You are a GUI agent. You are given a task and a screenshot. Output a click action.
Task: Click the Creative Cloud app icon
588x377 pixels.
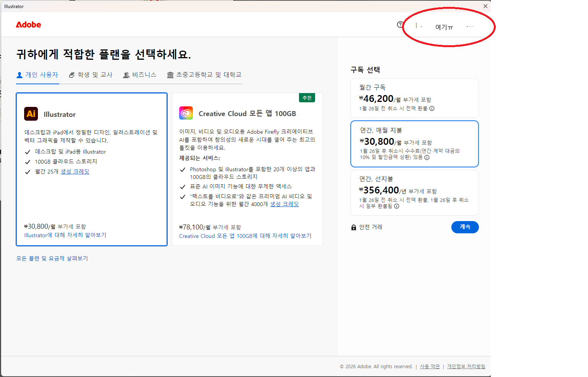click(x=186, y=113)
